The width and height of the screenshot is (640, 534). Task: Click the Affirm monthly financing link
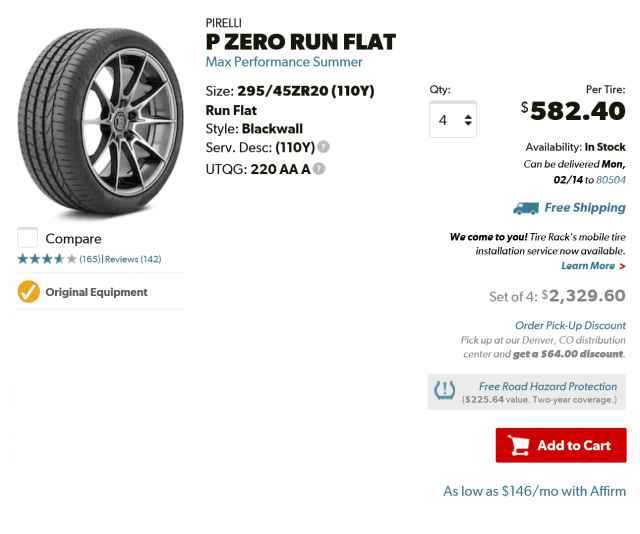pos(534,491)
